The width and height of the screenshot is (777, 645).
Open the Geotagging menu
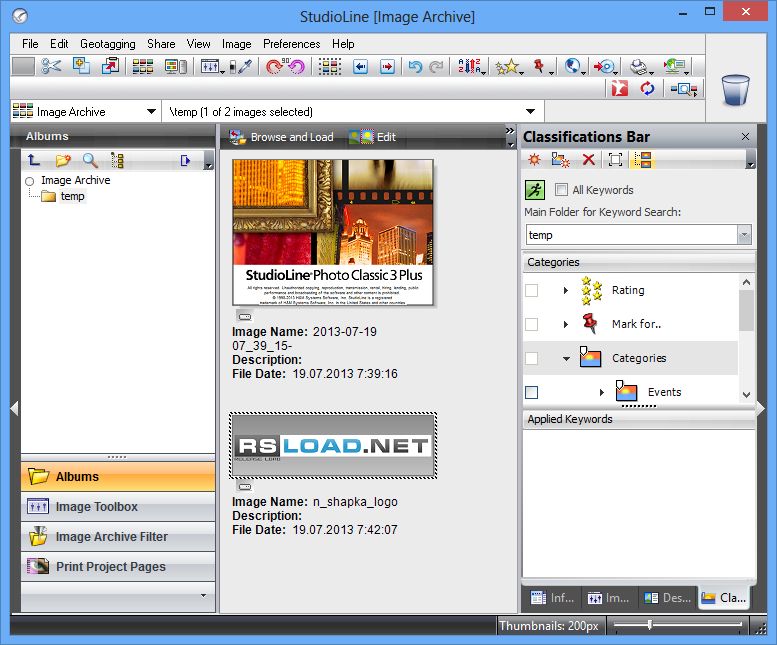(108, 44)
